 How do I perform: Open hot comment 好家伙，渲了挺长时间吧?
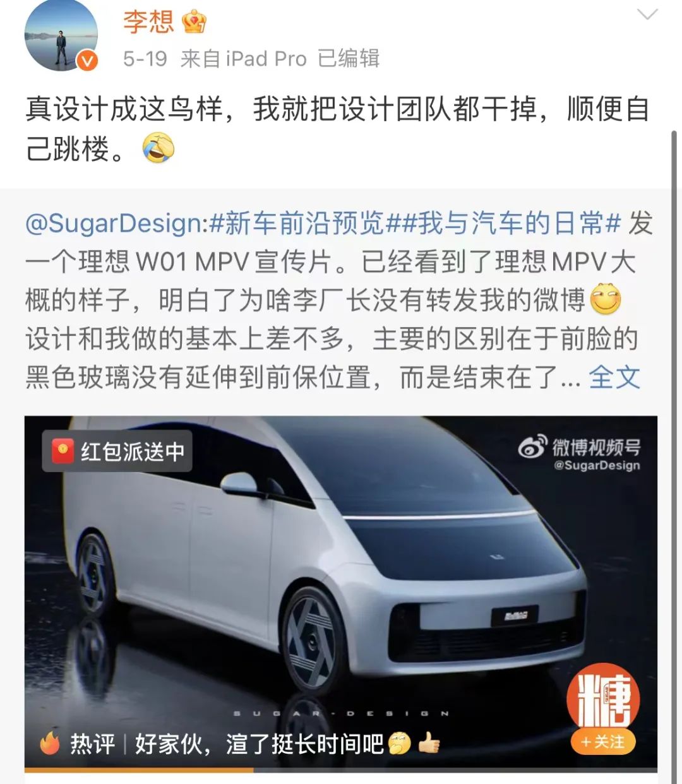pos(259,744)
